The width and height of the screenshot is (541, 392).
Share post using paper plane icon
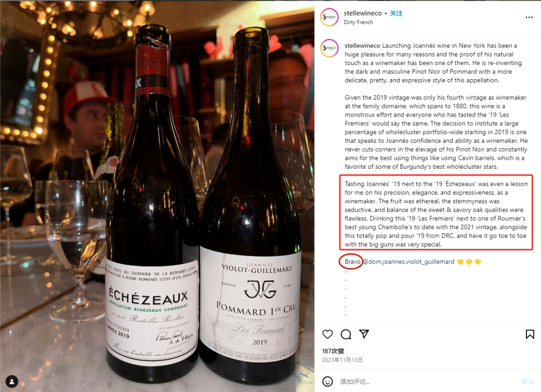point(364,334)
